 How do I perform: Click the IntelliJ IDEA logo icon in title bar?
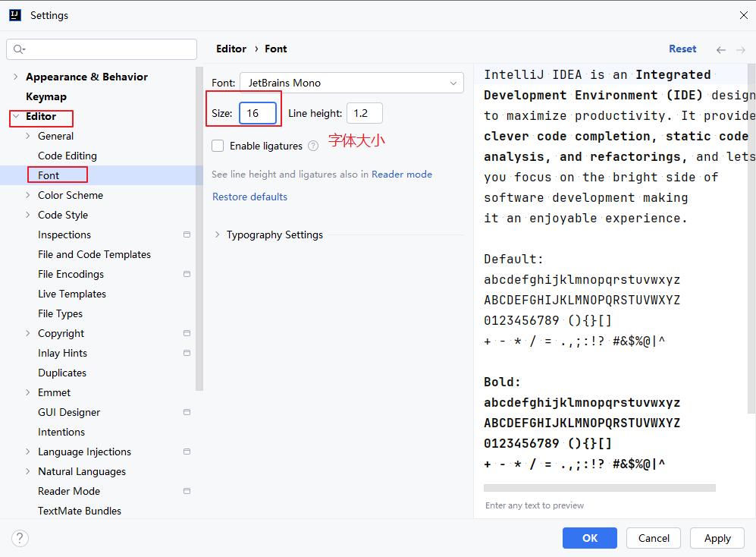pos(15,15)
